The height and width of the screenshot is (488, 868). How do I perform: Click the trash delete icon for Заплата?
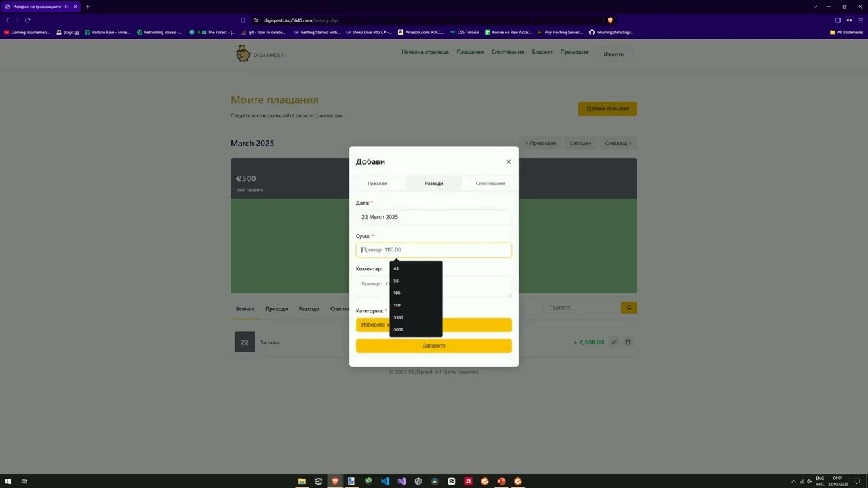[x=628, y=342]
